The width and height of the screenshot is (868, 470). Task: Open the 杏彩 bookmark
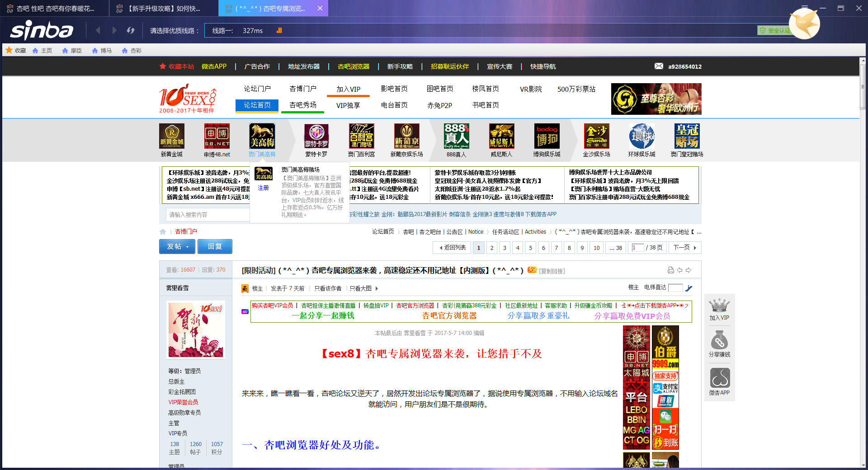click(x=132, y=51)
